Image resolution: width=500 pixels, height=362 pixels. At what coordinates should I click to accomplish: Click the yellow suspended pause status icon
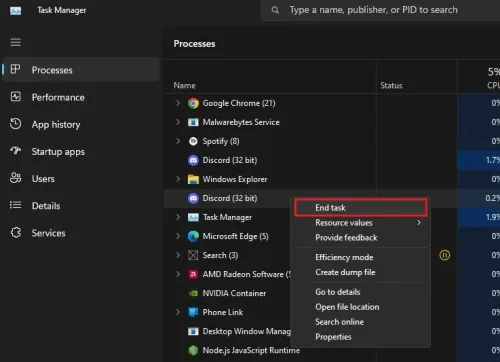pos(445,255)
